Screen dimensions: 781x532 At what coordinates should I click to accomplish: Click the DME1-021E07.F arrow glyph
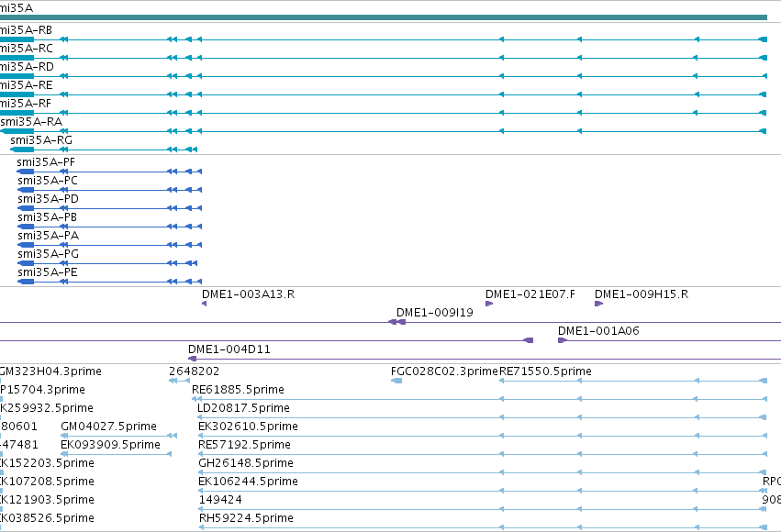pos(489,304)
